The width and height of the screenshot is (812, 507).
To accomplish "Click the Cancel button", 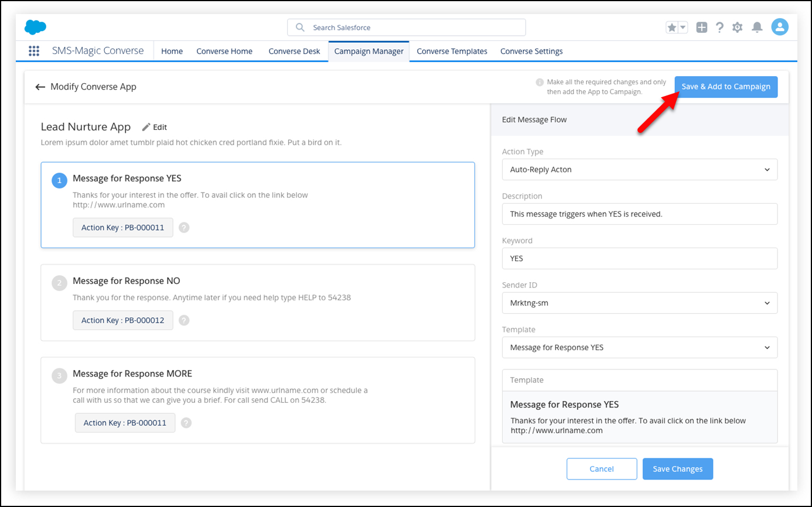I will point(602,469).
